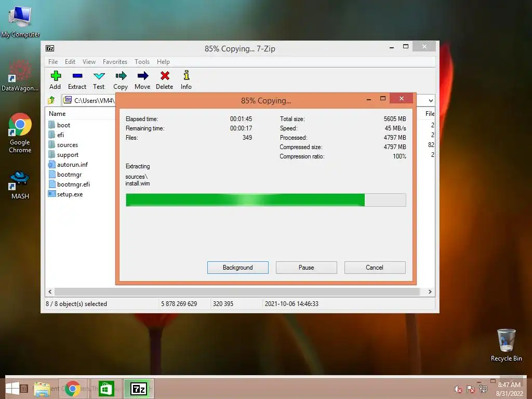Open the Favorites menu

tap(115, 62)
